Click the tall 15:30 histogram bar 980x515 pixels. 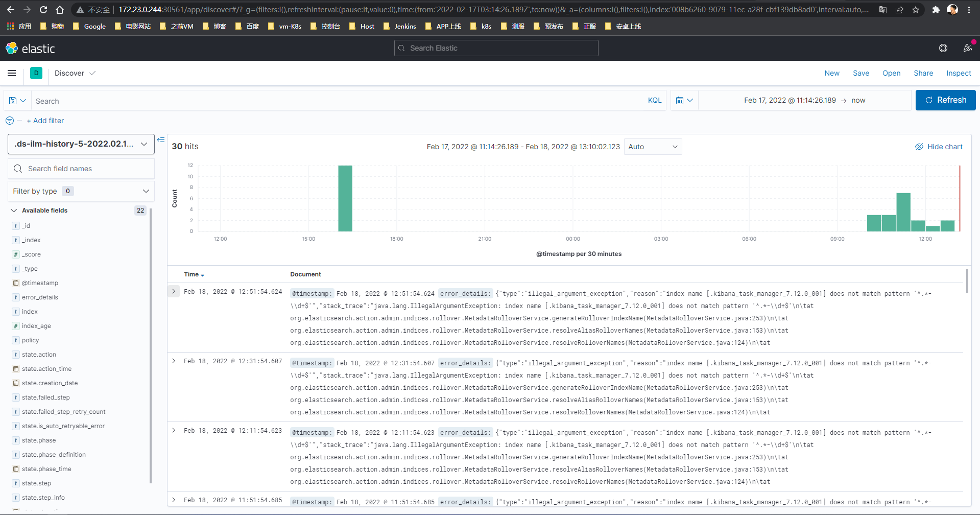[x=345, y=198]
